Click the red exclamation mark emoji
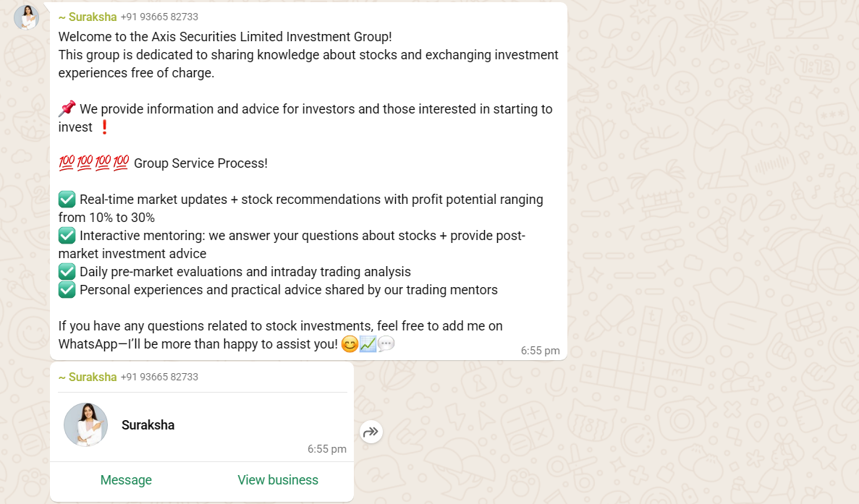The image size is (859, 504). 104,127
